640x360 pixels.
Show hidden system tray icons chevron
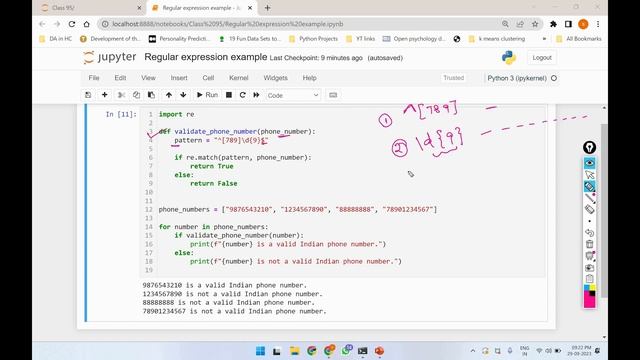(473, 351)
